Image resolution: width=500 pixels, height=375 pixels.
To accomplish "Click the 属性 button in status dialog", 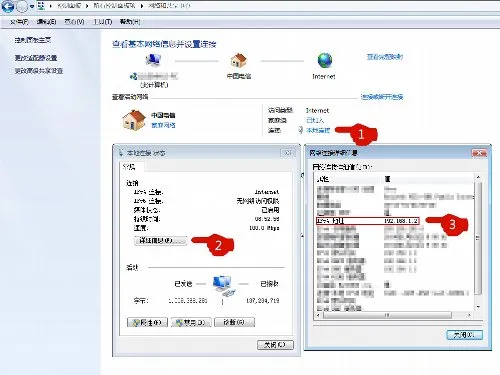I will (x=147, y=322).
